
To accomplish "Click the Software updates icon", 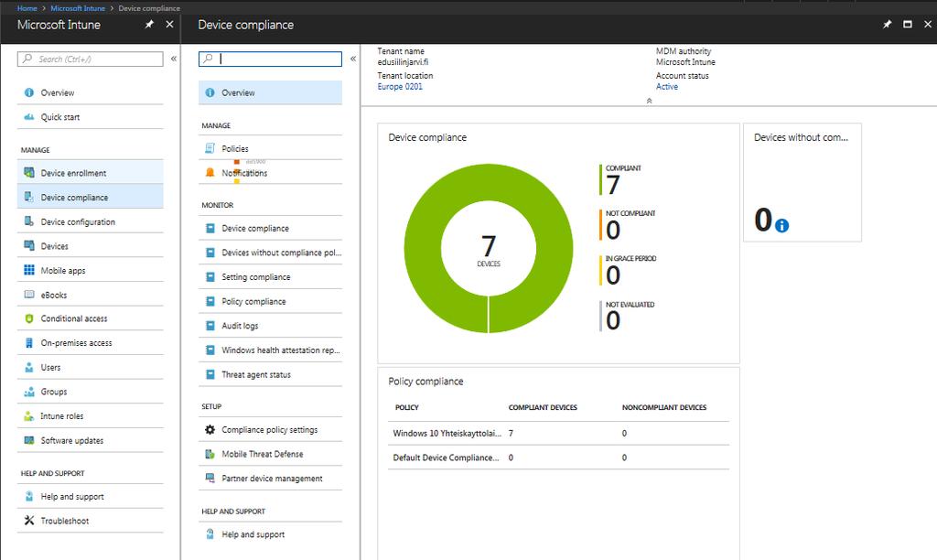I will [28, 440].
